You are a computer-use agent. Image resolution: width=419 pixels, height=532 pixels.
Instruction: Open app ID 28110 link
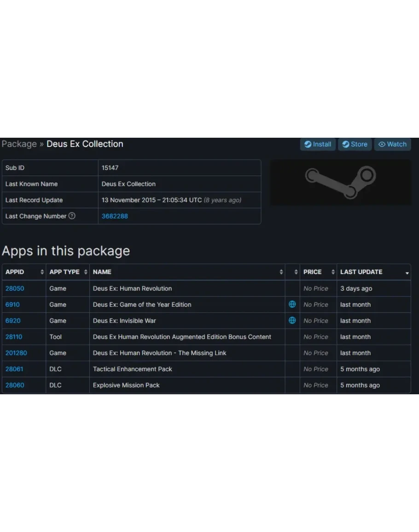(14, 337)
